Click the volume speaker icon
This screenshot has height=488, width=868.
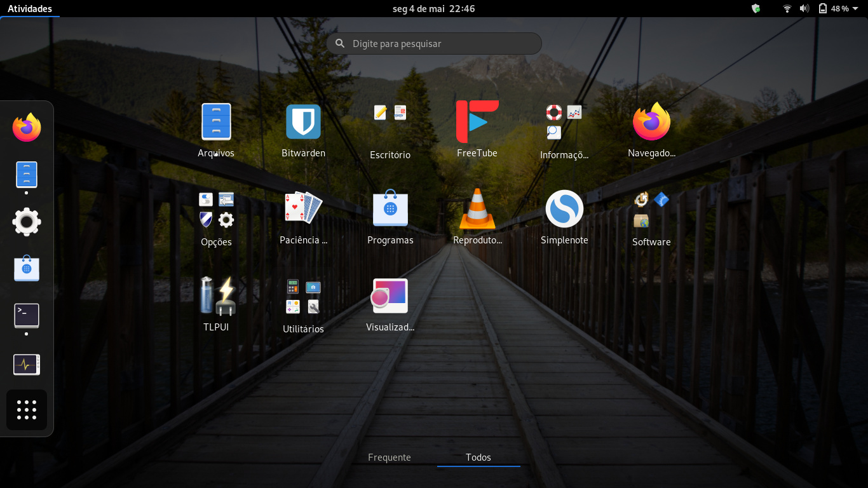click(x=804, y=8)
